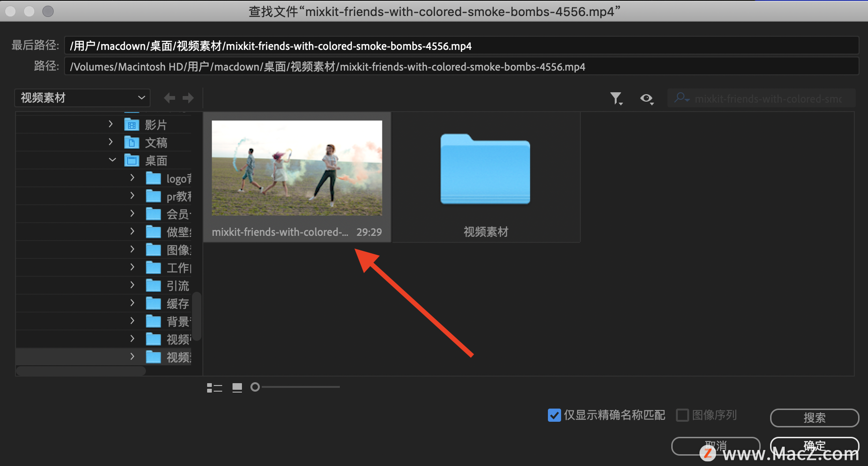The height and width of the screenshot is (466, 868).
Task: Click the 影片 folder icon in tree
Action: click(132, 125)
